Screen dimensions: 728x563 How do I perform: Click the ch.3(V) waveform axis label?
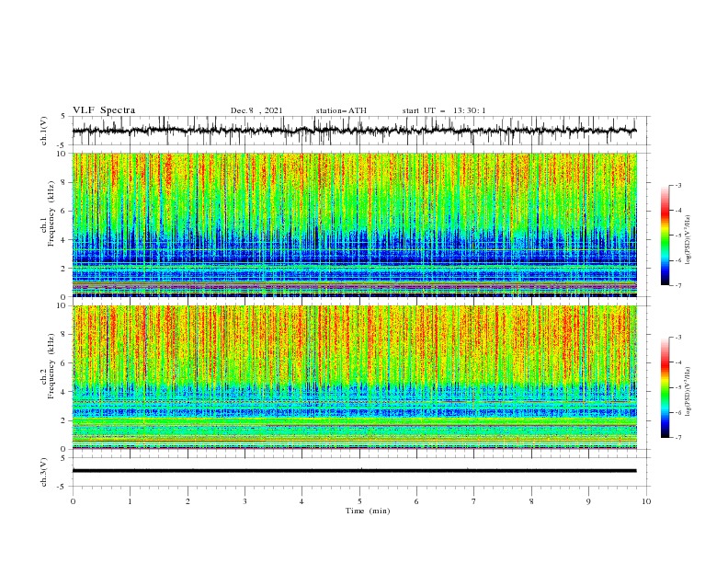click(43, 472)
